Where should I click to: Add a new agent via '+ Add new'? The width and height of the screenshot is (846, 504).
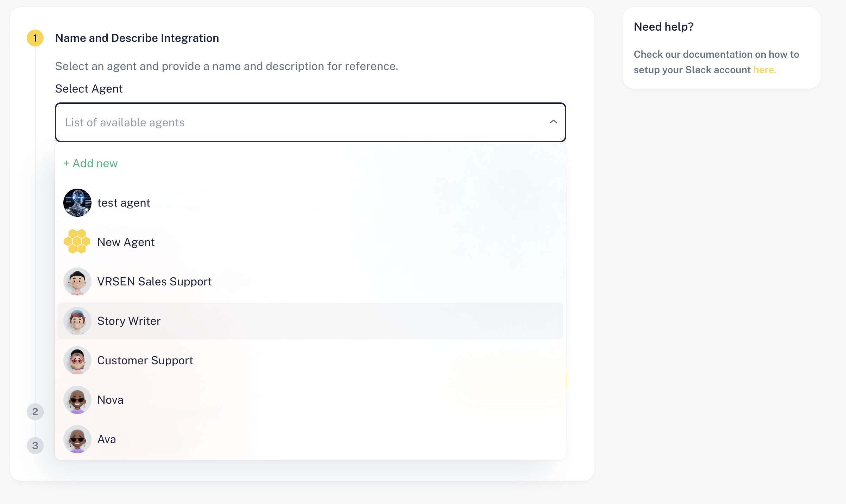(x=91, y=163)
